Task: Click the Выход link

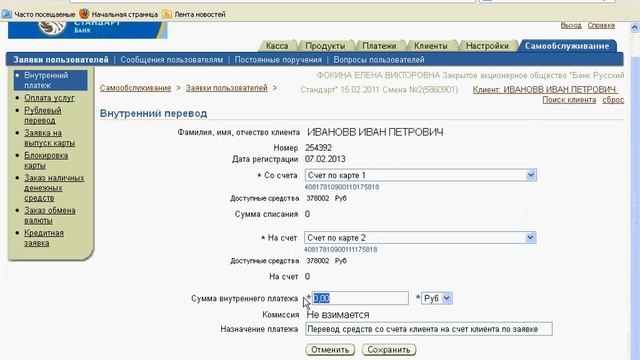Action: (x=571, y=25)
